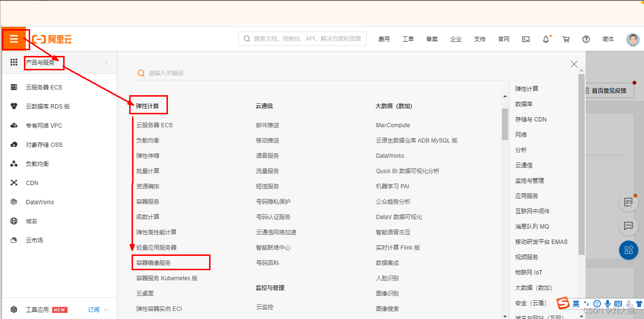Click the keyword input field
644x319 pixels.
(x=321, y=73)
